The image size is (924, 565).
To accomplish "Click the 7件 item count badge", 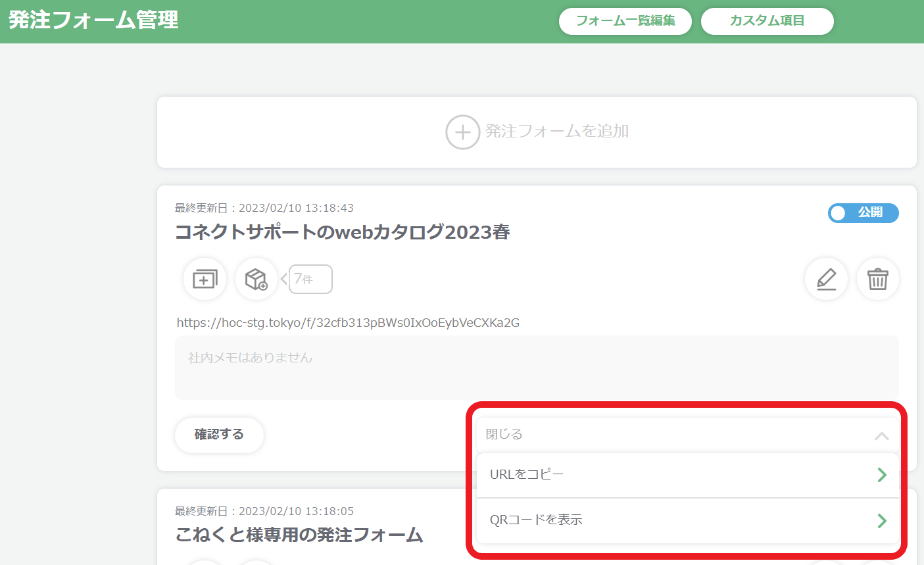I will pyautogui.click(x=310, y=279).
